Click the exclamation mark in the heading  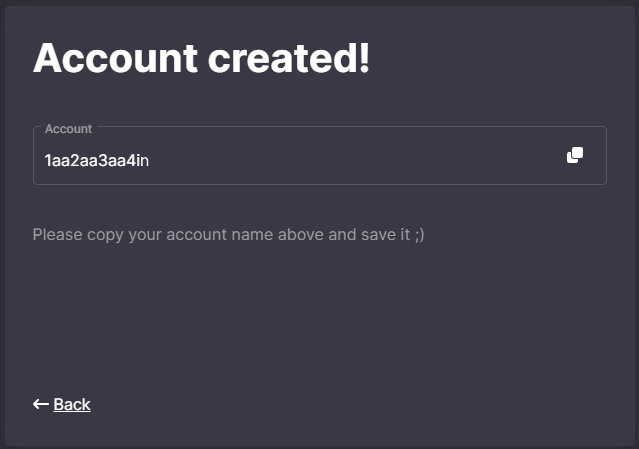click(364, 58)
